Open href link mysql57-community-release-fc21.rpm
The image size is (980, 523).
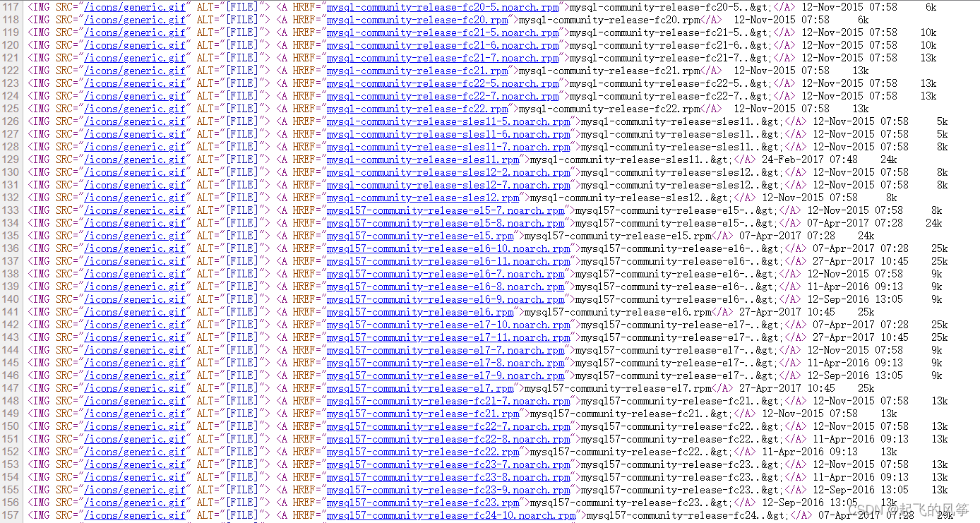[423, 414]
